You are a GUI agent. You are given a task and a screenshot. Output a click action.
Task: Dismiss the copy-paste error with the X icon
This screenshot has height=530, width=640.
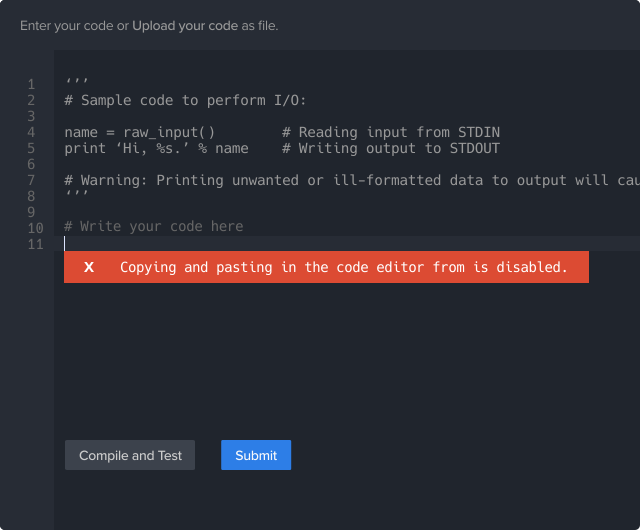[89, 267]
